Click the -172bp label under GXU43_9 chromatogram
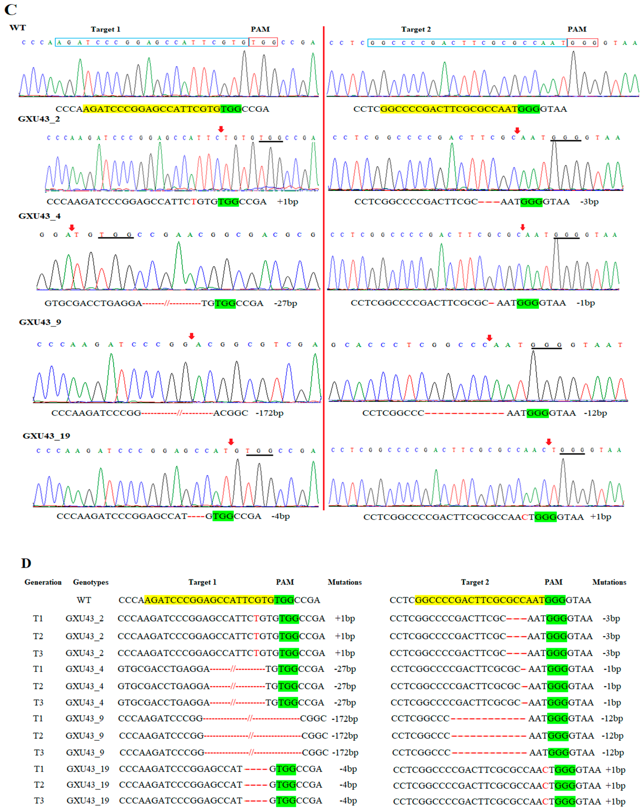644x812 pixels. coord(269,413)
